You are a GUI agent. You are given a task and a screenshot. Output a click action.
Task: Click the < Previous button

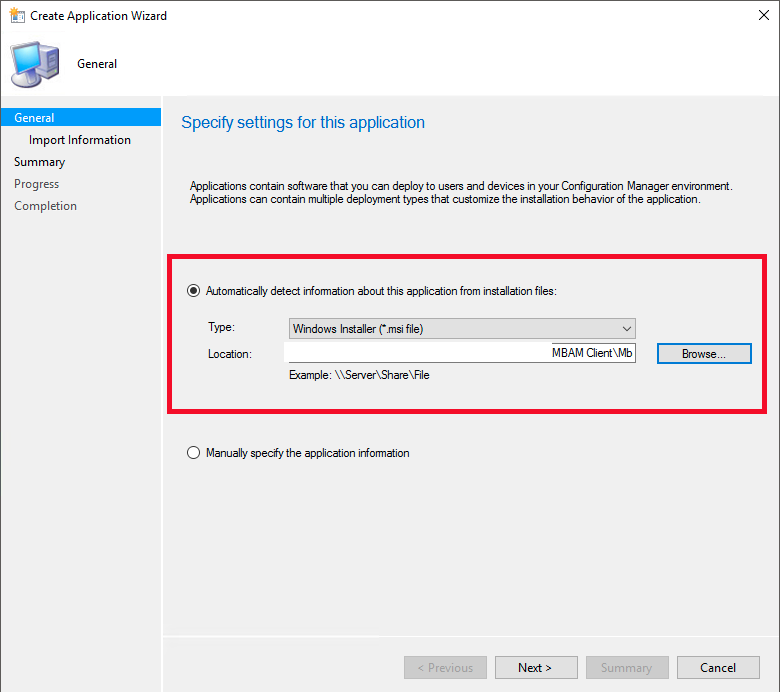pos(445,668)
